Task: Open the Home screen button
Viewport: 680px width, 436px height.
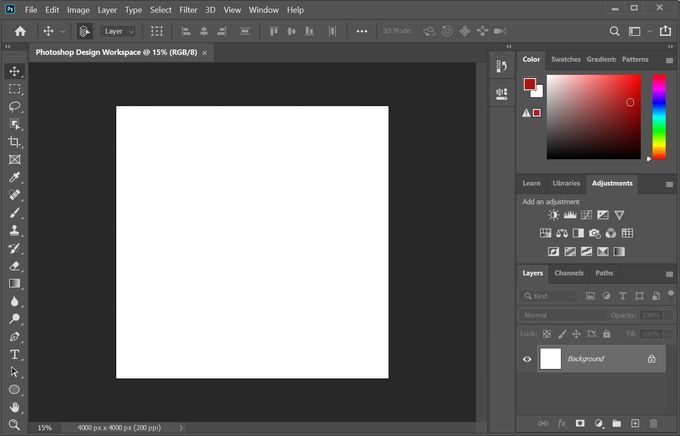Action: click(20, 31)
